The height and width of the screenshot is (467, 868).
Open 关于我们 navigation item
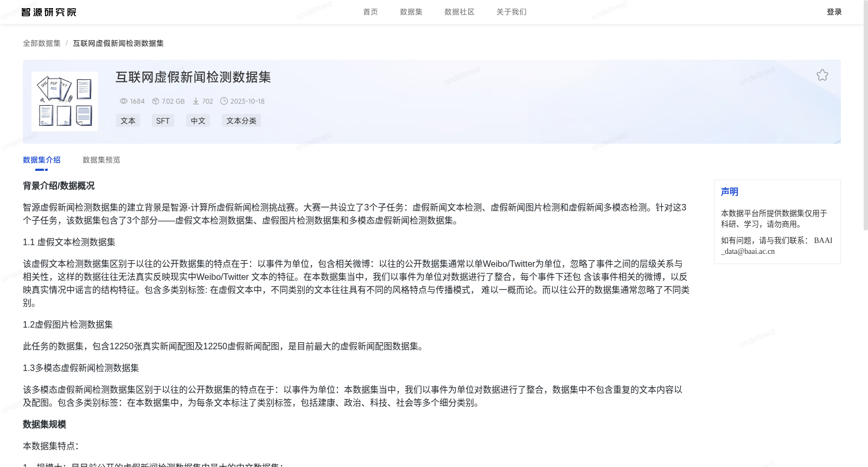(x=512, y=12)
